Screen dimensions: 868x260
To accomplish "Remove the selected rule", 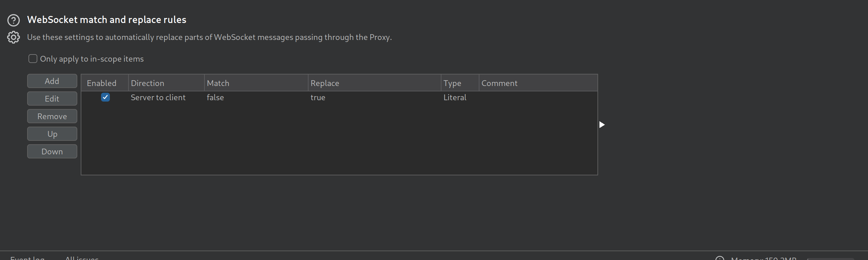I will pos(52,116).
